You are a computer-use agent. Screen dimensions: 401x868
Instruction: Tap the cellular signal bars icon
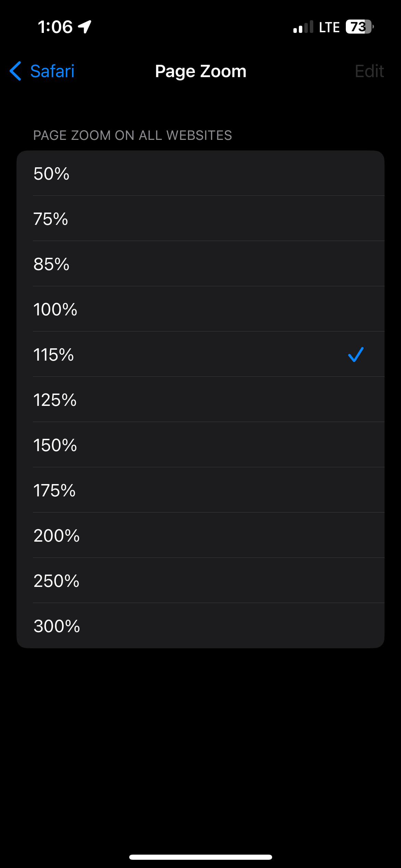pos(303,27)
